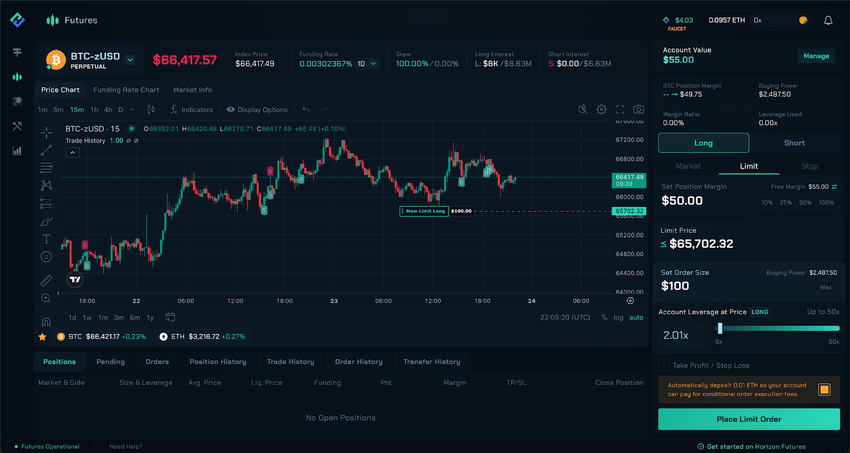Screen dimensions: 850x453
Task: Click the fullscreen chart icon
Action: 620,109
